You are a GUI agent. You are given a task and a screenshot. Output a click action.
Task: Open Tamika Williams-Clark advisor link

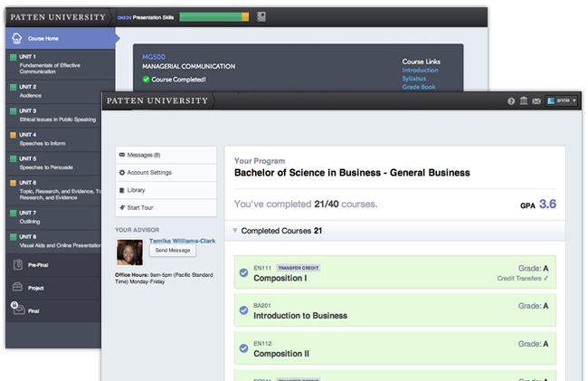pyautogui.click(x=182, y=241)
